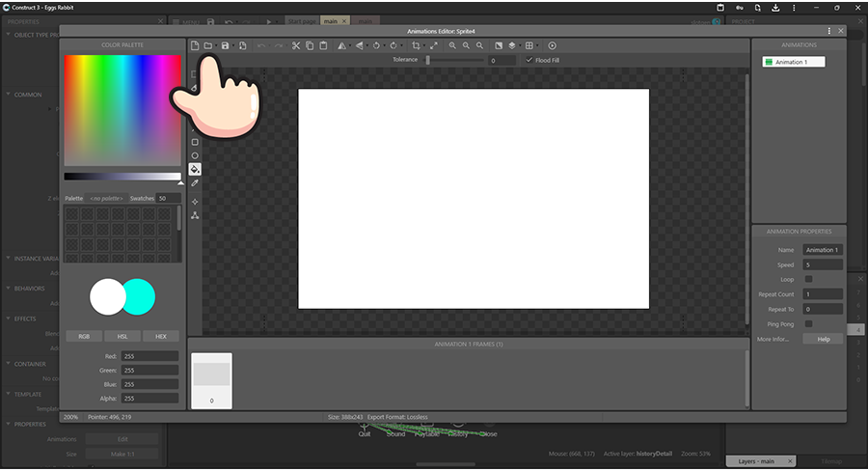Click the Crop tool icon
The width and height of the screenshot is (868, 471).
click(x=416, y=45)
